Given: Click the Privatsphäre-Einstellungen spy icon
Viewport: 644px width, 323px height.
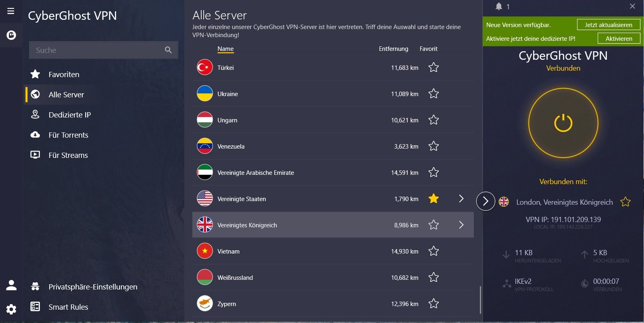Looking at the screenshot, I should (x=35, y=287).
